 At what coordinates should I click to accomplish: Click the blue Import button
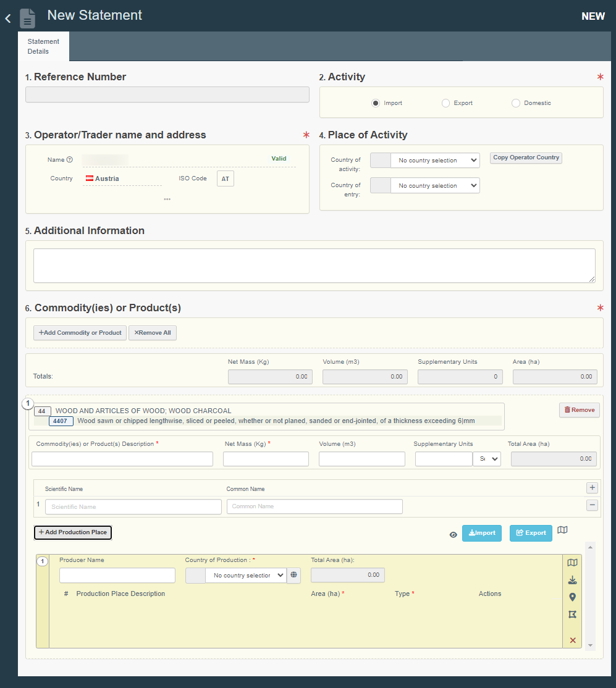coord(482,532)
